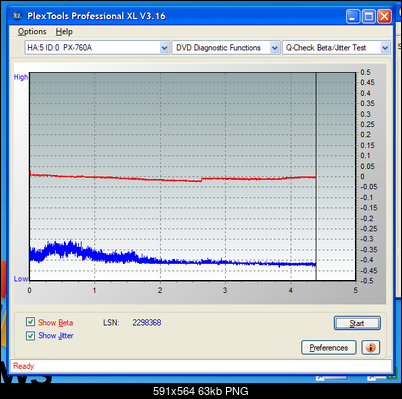Uncheck the Show Beta checkbox
This screenshot has height=399, width=402.
pos(30,322)
